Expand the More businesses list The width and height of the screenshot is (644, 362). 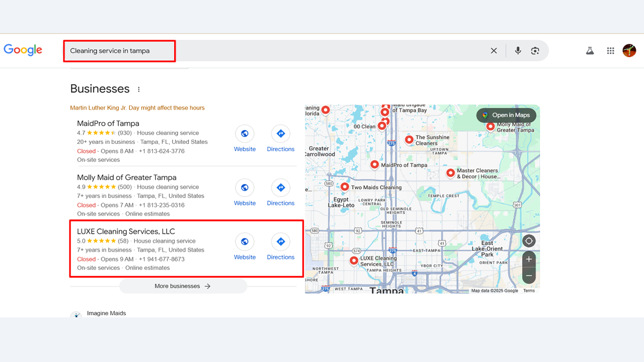tap(183, 286)
